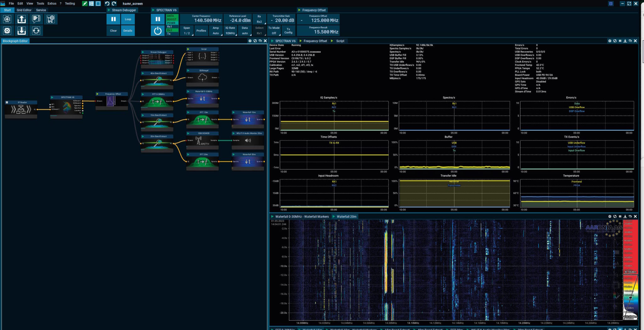Open the IQ Rate 92MHz dropdown
This screenshot has width=644, height=330.
[x=230, y=31]
